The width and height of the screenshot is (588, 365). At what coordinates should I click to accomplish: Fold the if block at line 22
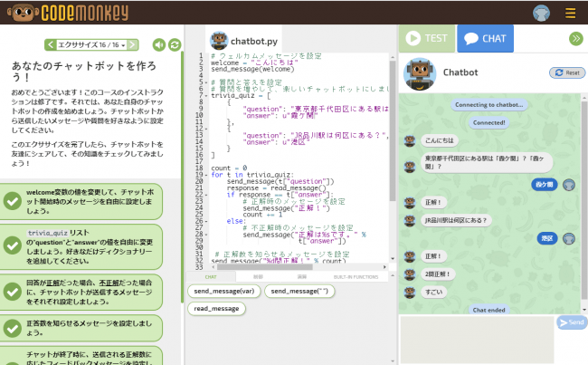click(206, 195)
